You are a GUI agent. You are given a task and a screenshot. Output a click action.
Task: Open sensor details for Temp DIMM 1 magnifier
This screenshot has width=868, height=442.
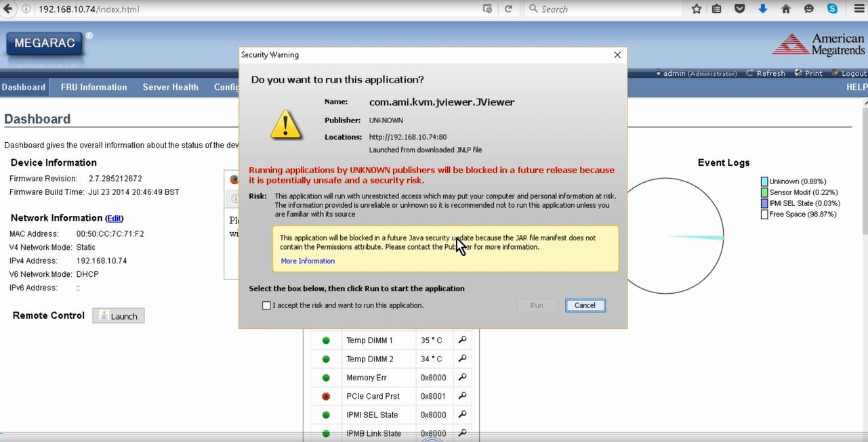tap(462, 340)
